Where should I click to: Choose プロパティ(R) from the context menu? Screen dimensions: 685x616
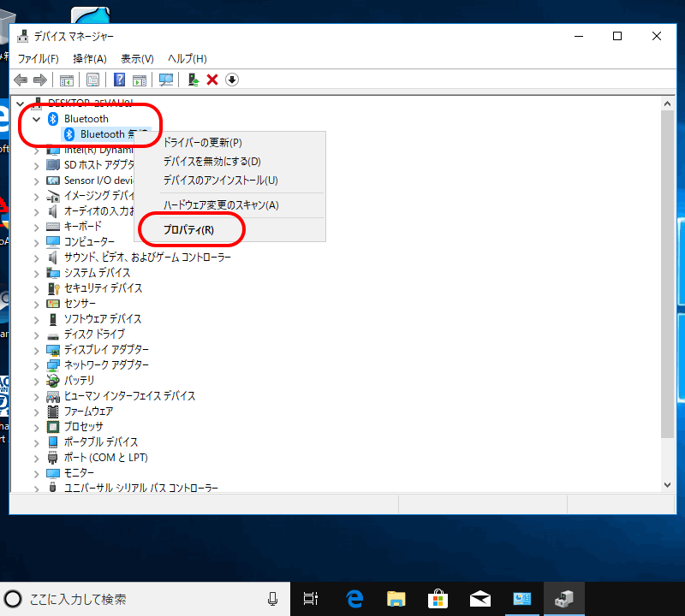(188, 230)
